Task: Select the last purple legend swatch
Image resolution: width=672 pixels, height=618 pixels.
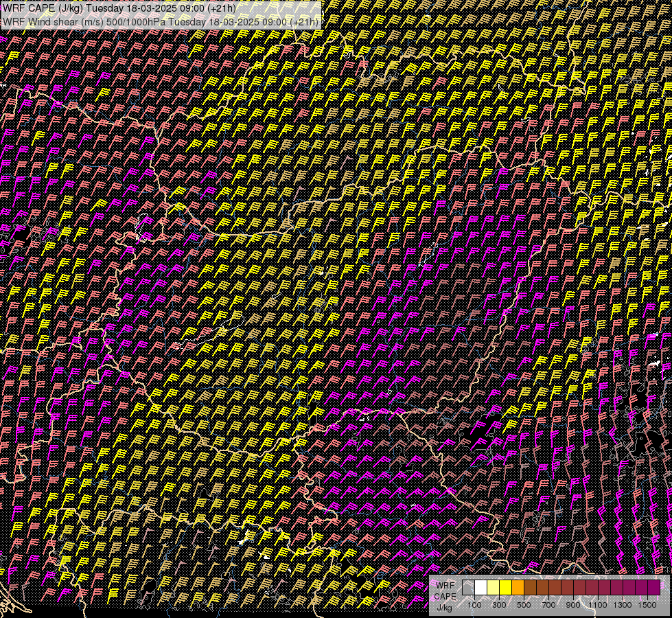Action: pyautogui.click(x=653, y=588)
